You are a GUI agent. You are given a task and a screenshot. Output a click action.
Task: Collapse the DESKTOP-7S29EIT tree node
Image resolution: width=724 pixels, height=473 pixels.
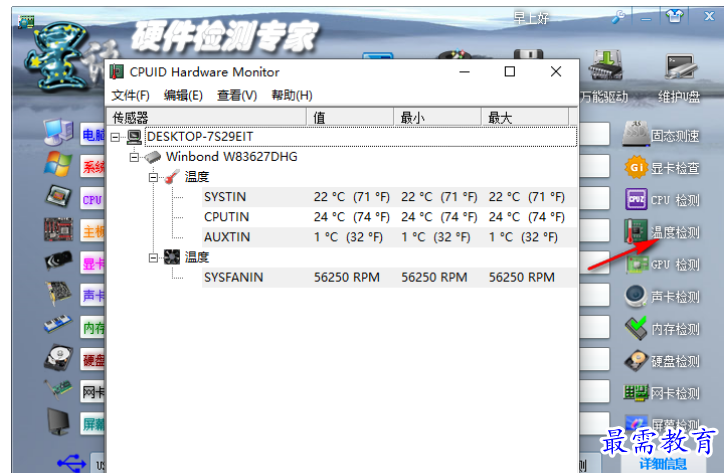(115, 137)
